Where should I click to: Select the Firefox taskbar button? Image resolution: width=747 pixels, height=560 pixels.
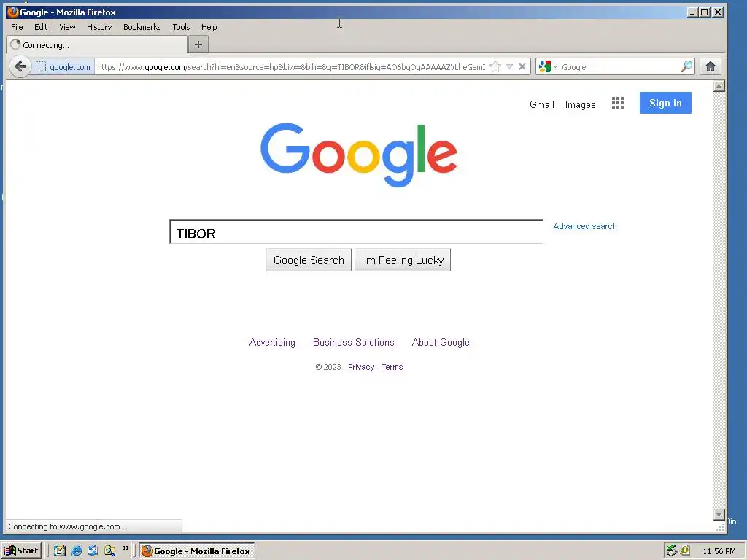pos(197,551)
